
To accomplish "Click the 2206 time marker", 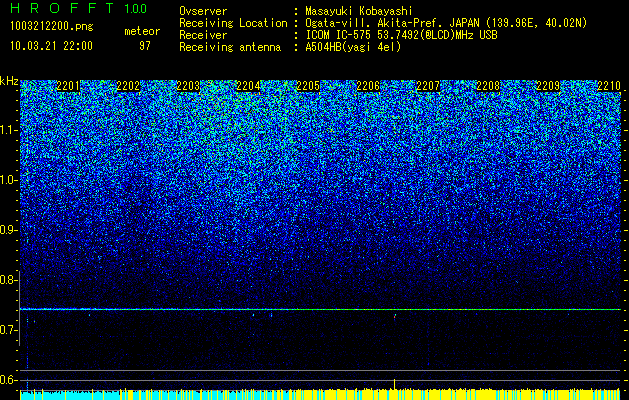I will [x=368, y=86].
